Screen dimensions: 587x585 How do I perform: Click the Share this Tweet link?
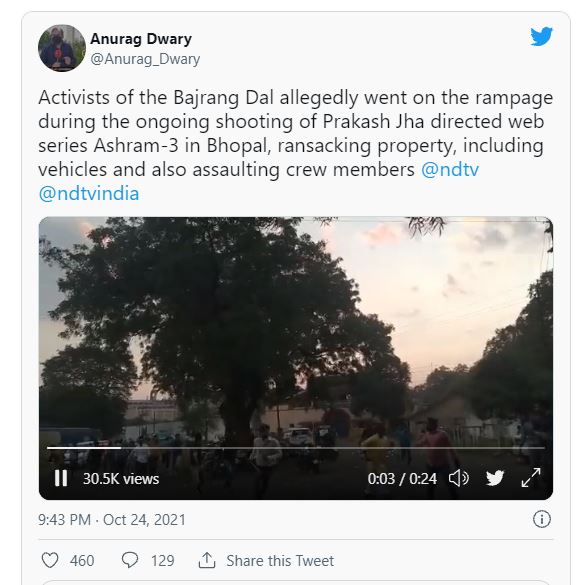[x=280, y=561]
